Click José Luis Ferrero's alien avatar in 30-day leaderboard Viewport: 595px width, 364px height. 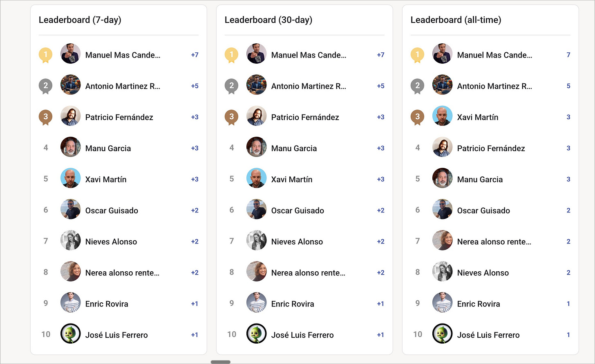tap(256, 335)
